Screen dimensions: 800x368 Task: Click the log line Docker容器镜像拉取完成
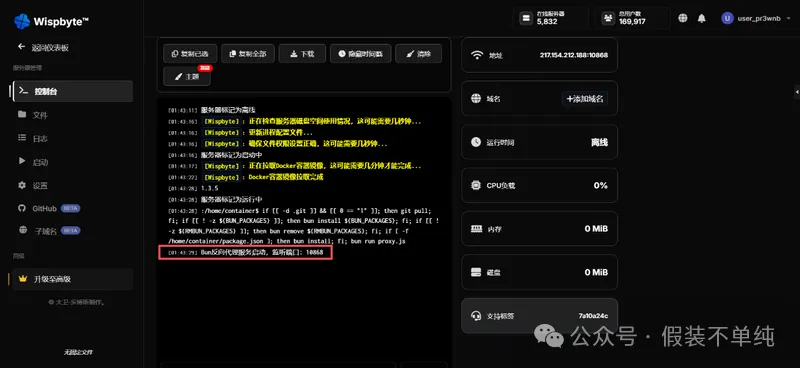(286, 177)
